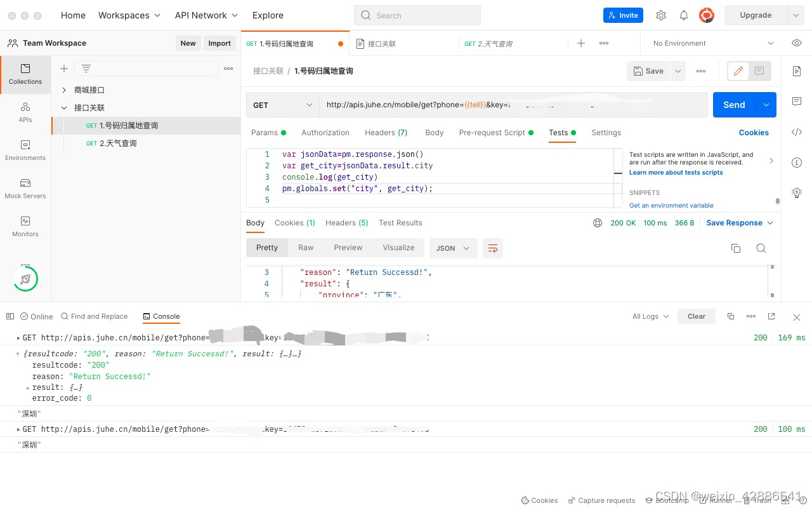Open the APIs sidebar panel

click(25, 112)
